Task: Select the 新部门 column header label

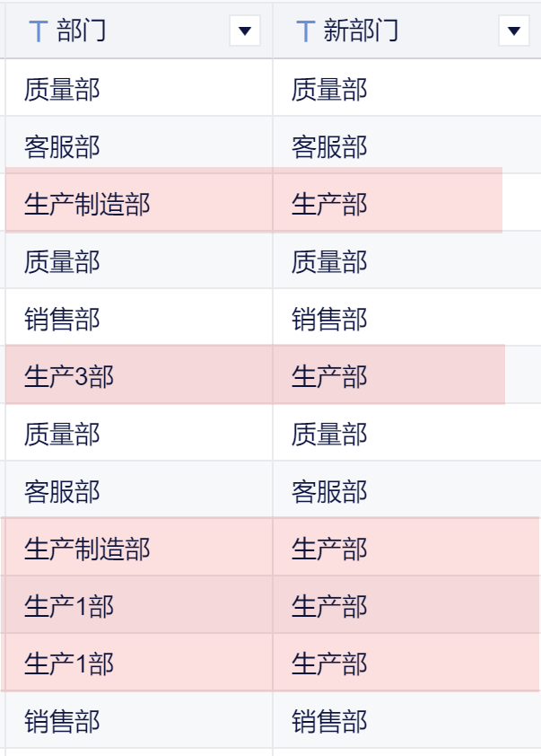Action: [x=361, y=31]
